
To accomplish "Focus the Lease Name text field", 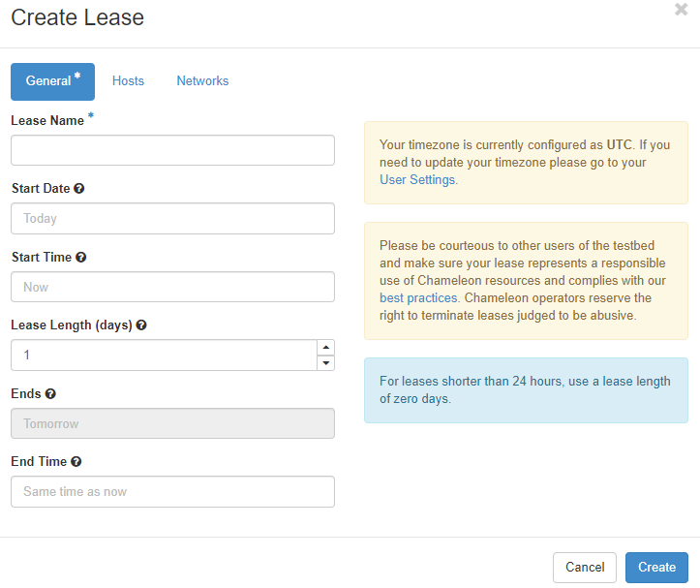I will (x=172, y=150).
